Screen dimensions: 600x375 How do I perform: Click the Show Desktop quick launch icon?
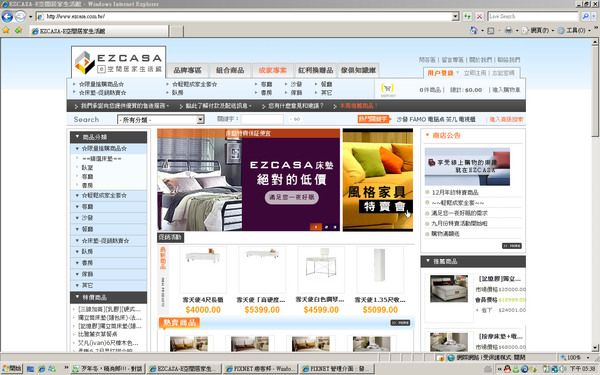click(30, 369)
